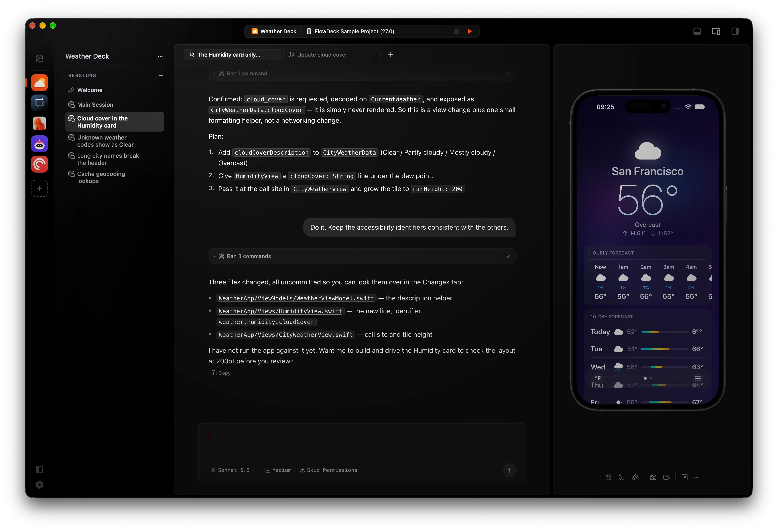Image resolution: width=778 pixels, height=532 pixels.
Task: Select Weather Deck scheme in title bar
Action: 274,32
